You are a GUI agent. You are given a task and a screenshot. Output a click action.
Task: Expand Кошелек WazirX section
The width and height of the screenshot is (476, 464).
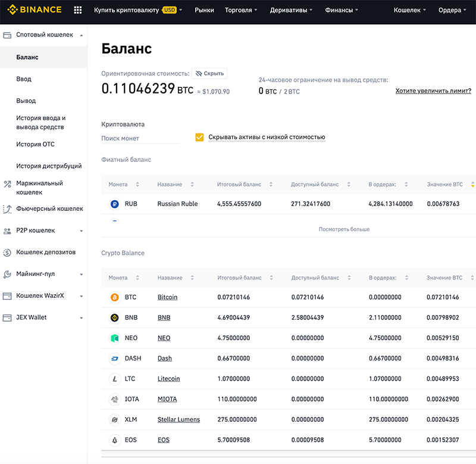82,296
